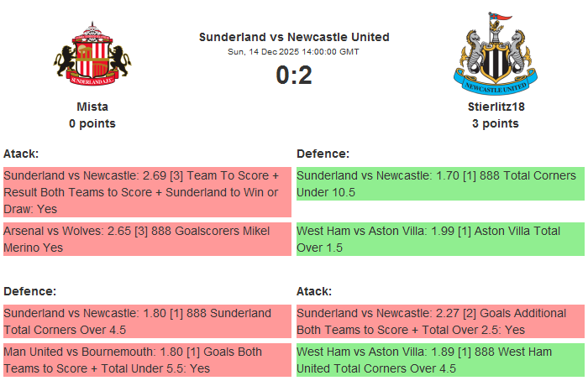Select the Mikel Merino goalscorer bet
Viewport: 588px width, 386px height.
[147, 239]
